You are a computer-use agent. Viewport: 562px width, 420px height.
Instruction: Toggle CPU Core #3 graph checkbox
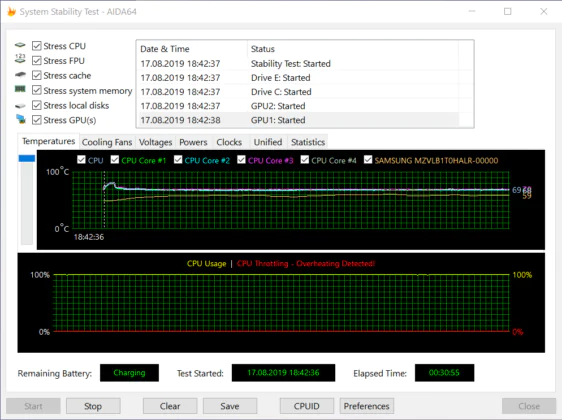241,160
